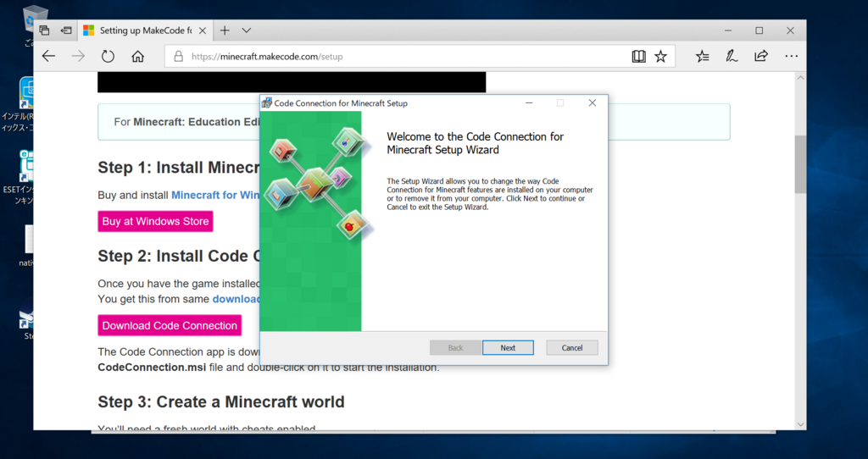Click the Step 3: Create a Minecraft world heading
Image resolution: width=868 pixels, height=459 pixels.
coord(221,401)
